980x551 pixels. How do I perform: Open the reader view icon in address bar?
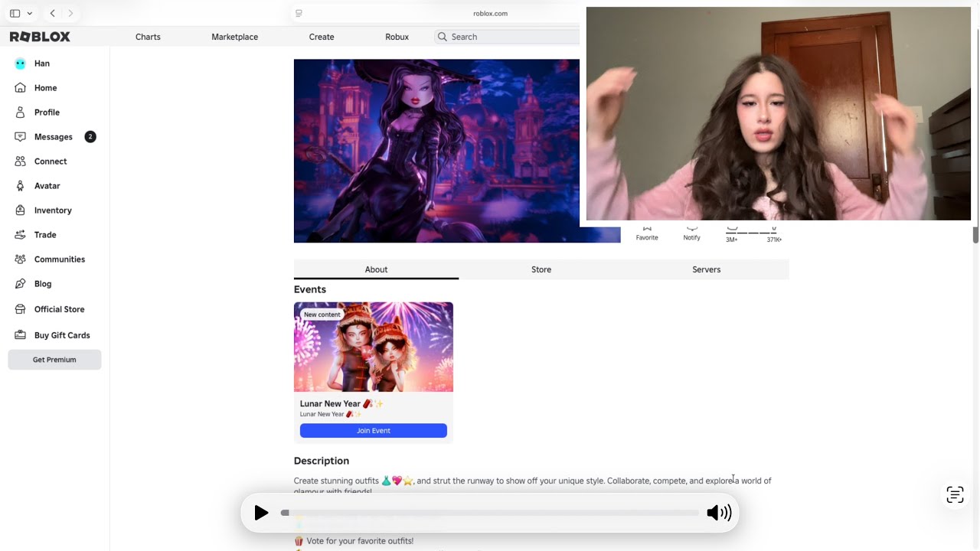click(x=299, y=13)
